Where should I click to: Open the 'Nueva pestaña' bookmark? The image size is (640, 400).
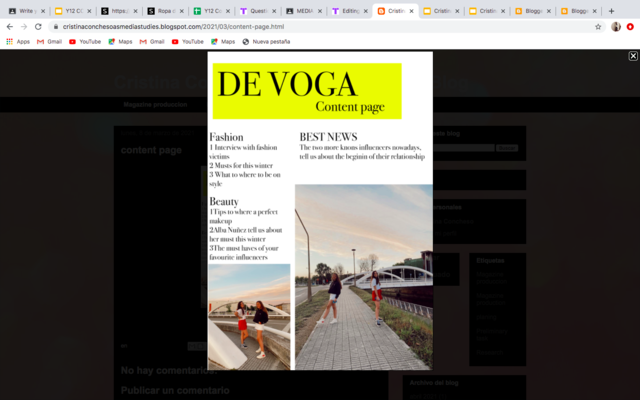[266, 42]
